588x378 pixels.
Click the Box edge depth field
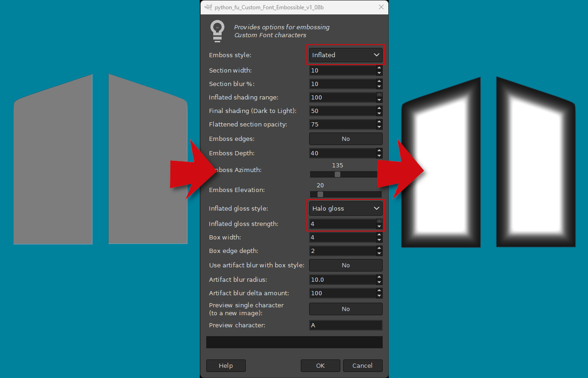(343, 251)
